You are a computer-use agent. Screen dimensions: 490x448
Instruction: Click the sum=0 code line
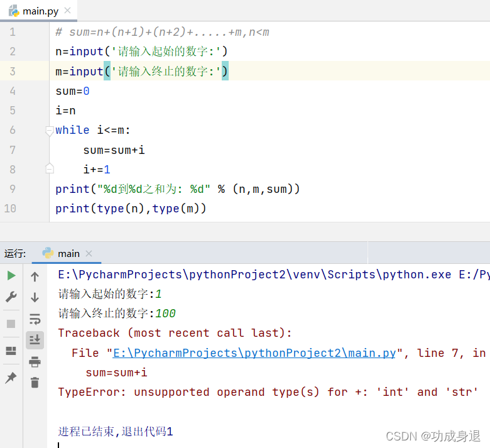[72, 91]
